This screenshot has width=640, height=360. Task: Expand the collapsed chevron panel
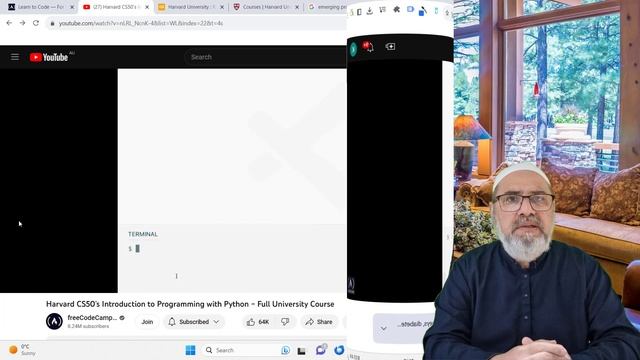(x=383, y=328)
